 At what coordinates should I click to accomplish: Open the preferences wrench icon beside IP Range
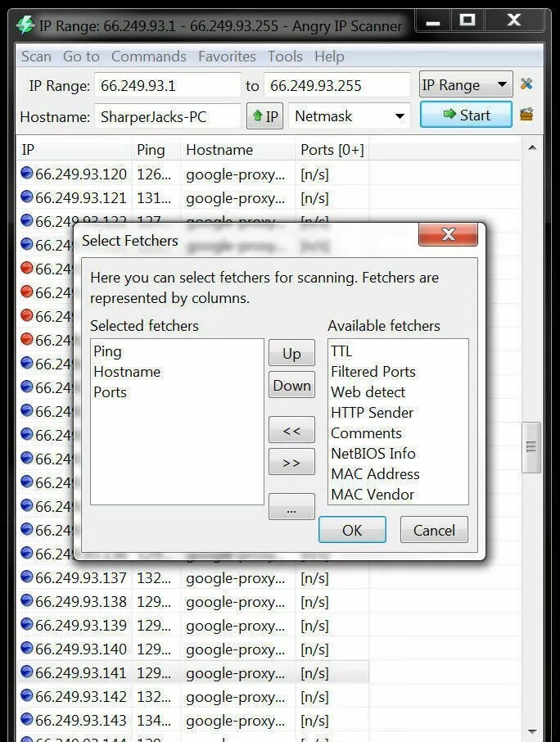click(526, 84)
